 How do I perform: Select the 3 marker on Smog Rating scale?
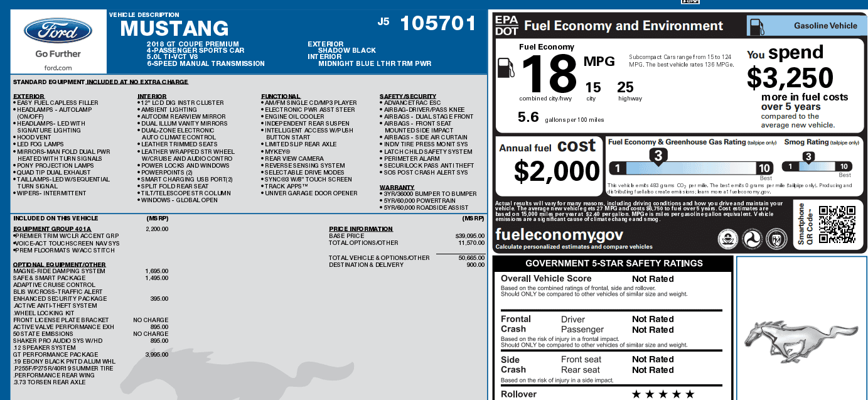tap(809, 157)
